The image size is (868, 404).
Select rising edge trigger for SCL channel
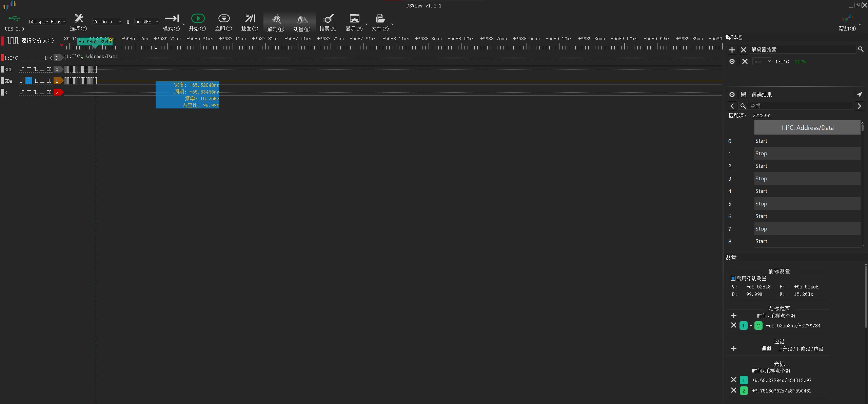[22, 69]
